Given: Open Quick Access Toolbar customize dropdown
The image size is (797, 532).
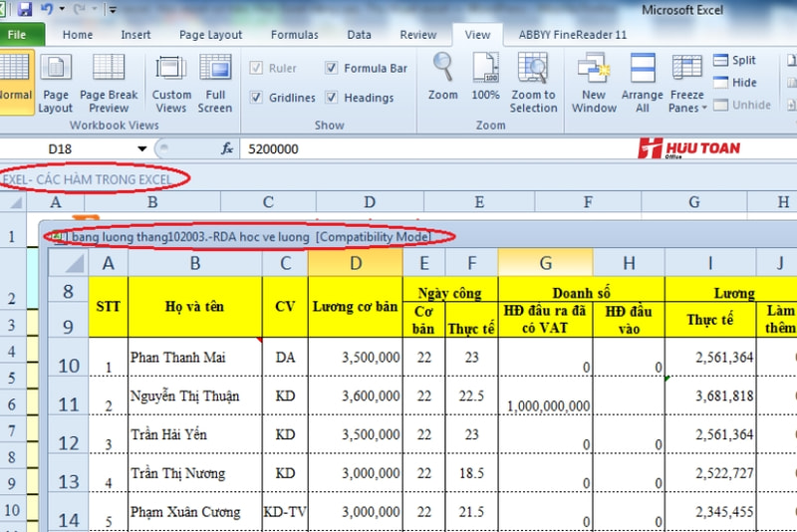Looking at the screenshot, I should 111,10.
